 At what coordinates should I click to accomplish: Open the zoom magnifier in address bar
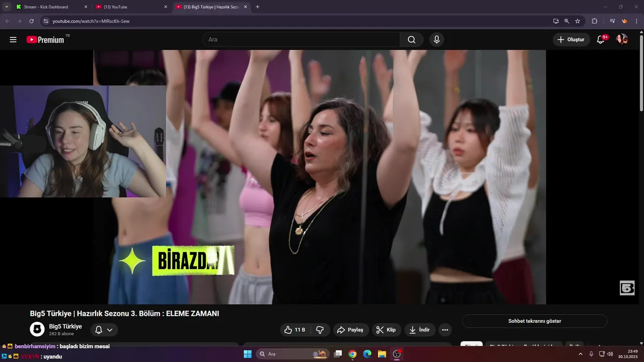pyautogui.click(x=567, y=21)
